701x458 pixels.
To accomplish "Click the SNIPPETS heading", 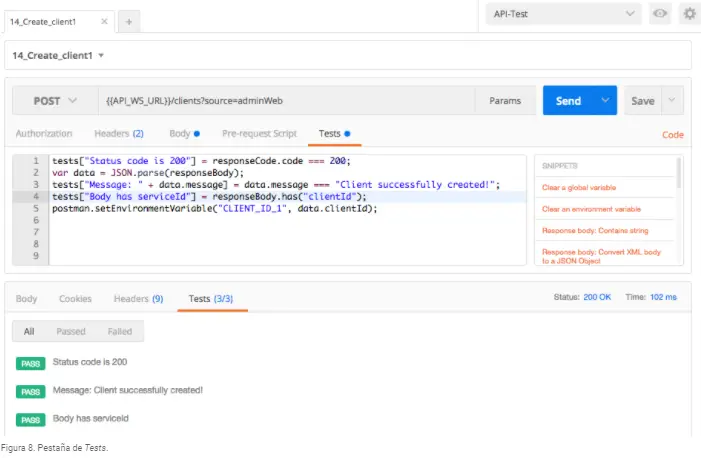I will tap(560, 166).
